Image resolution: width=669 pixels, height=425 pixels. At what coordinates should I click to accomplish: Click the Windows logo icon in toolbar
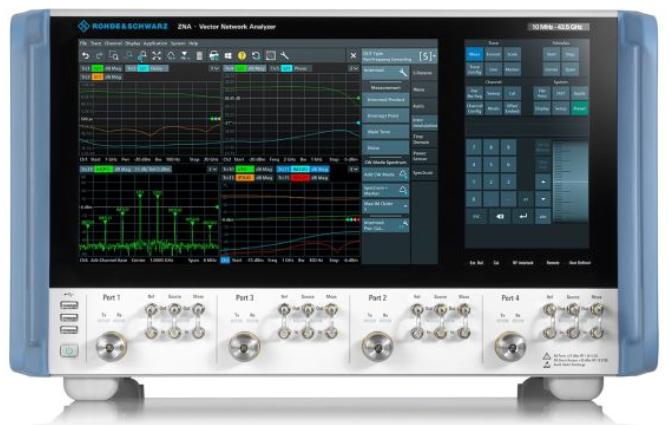coord(227,55)
